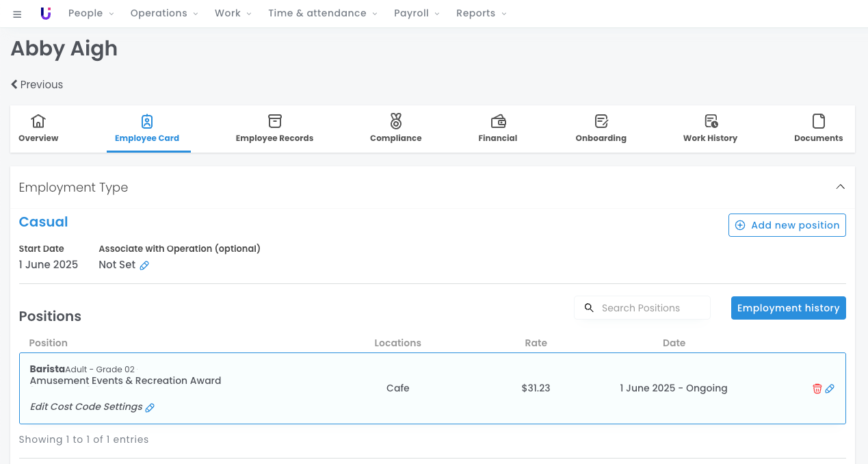Go to the Work History tab
Screen dimensions: 868x464
tap(710, 129)
